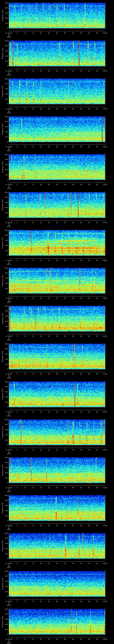This screenshot has width=114, height=644.
Task: Click the spectrogram panel starting at 21:36:00
Action: click(57, 205)
